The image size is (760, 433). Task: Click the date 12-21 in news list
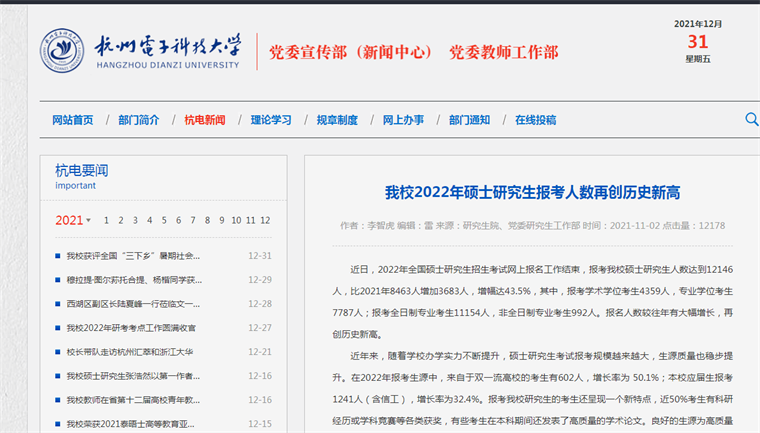coord(260,352)
